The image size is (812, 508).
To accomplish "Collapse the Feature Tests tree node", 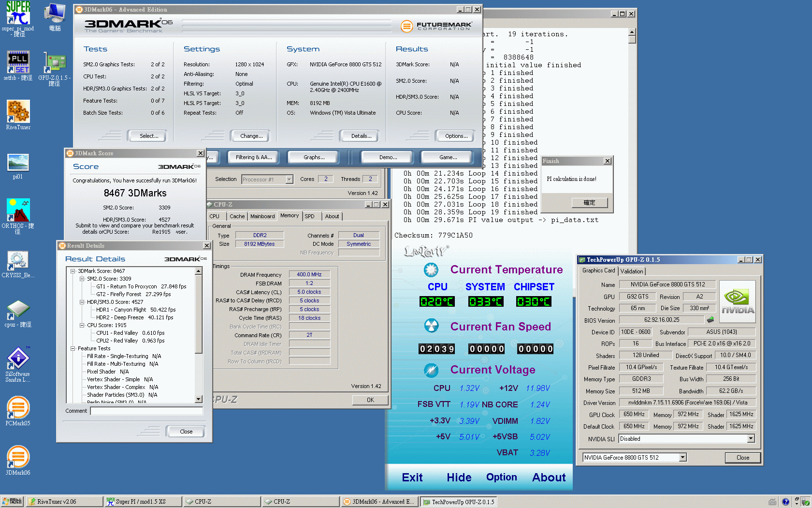I will tap(73, 348).
